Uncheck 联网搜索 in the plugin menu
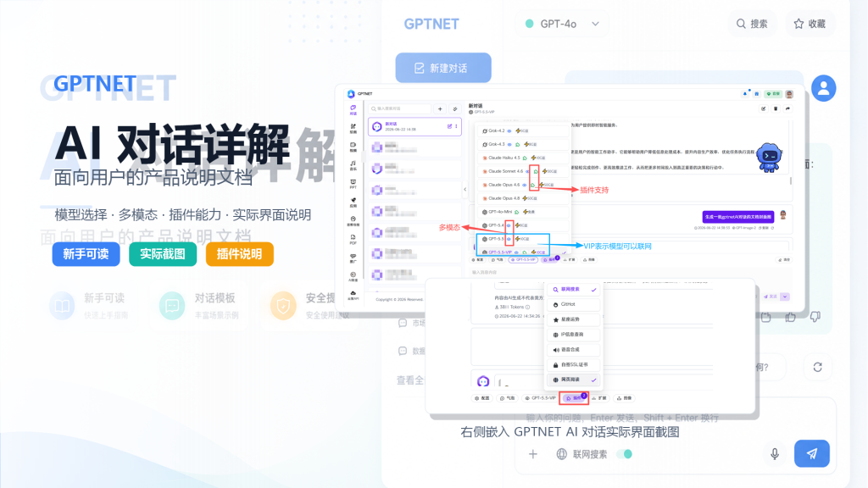This screenshot has height=488, width=868. click(574, 290)
